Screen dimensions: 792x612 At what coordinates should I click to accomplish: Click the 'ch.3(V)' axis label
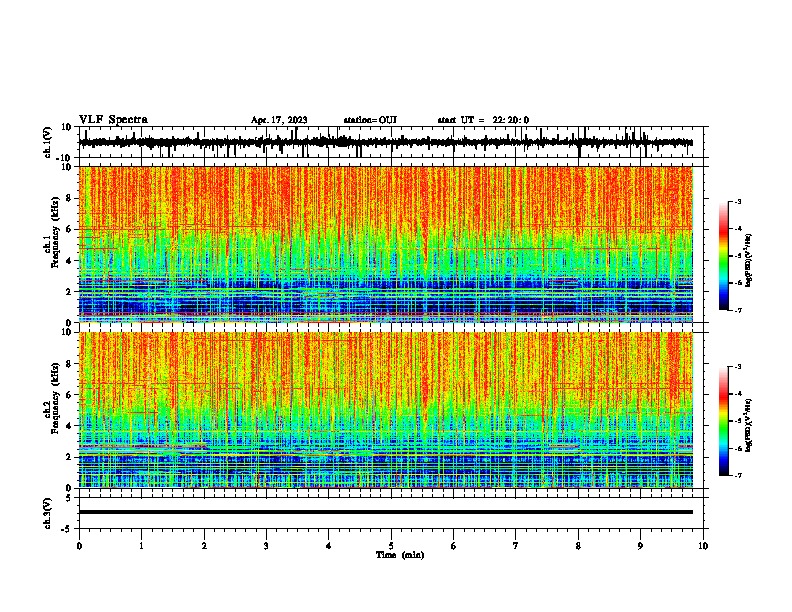(47, 513)
